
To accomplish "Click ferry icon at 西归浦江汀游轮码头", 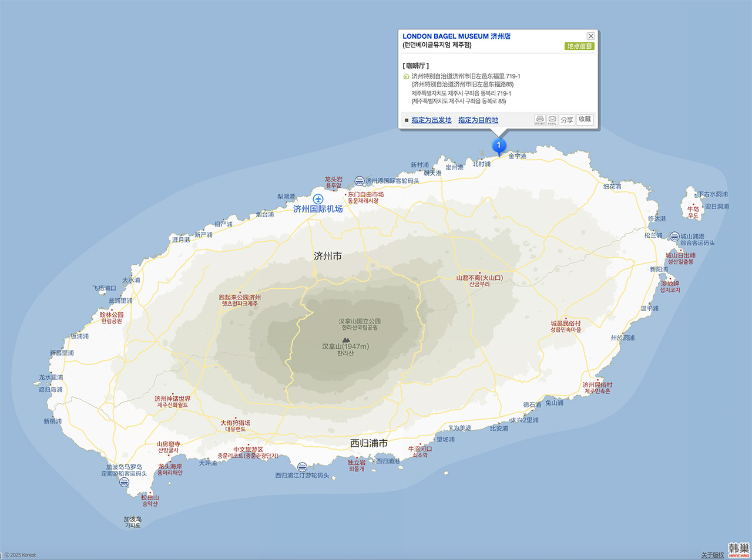I will pos(302,467).
